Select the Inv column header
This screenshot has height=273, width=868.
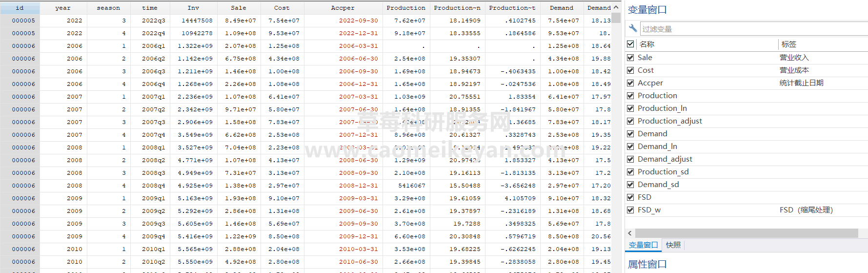[193, 8]
